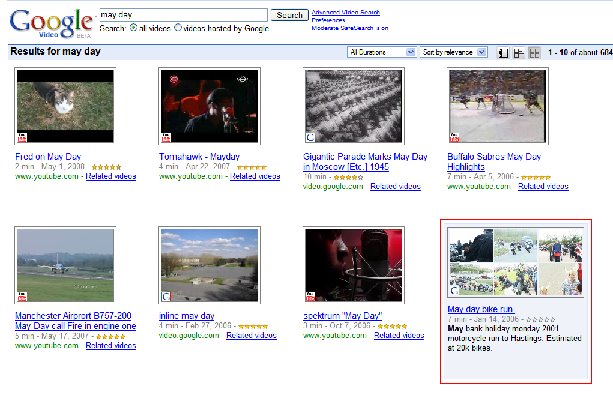Open the Sort by relevance dropdown

click(453, 52)
